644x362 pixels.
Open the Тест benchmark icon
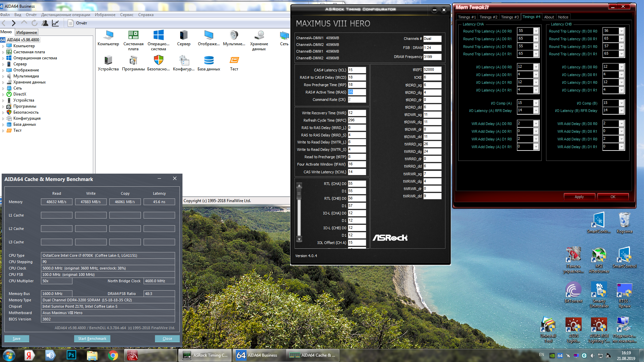(x=234, y=61)
